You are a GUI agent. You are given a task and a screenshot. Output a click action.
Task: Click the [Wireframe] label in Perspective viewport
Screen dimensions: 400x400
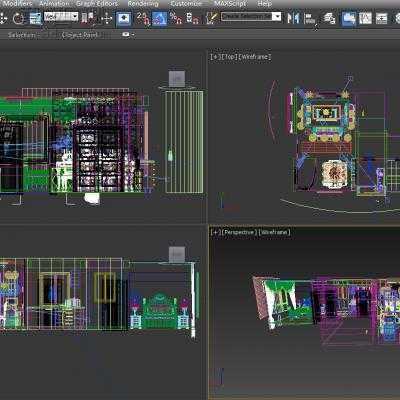pos(274,232)
